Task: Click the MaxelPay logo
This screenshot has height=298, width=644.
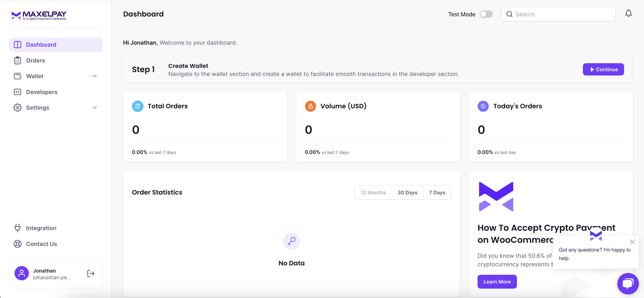Action: point(39,16)
